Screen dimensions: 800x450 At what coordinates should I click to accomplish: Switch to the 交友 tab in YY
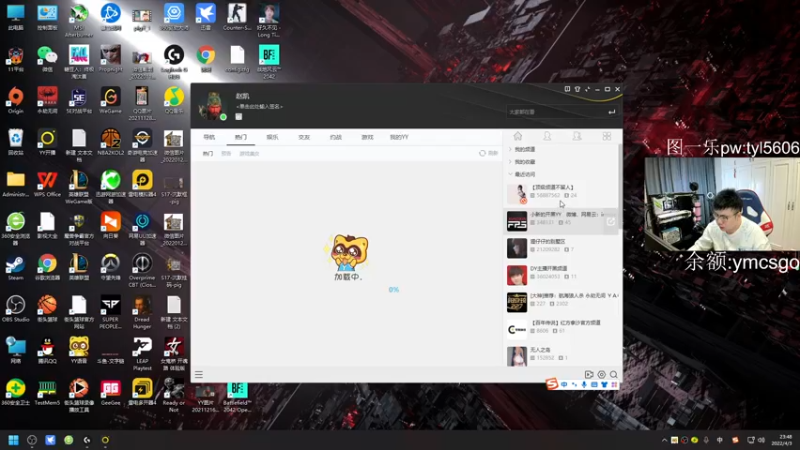pyautogui.click(x=304, y=137)
